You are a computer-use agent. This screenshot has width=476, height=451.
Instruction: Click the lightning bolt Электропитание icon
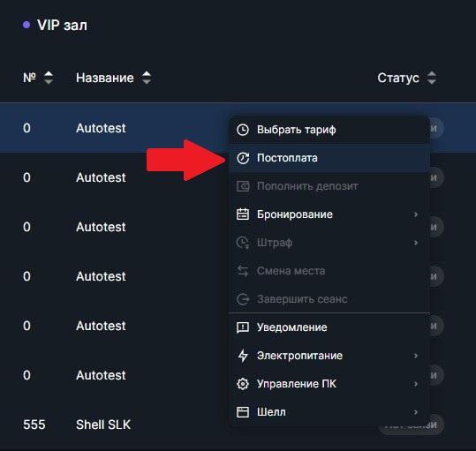[243, 356]
